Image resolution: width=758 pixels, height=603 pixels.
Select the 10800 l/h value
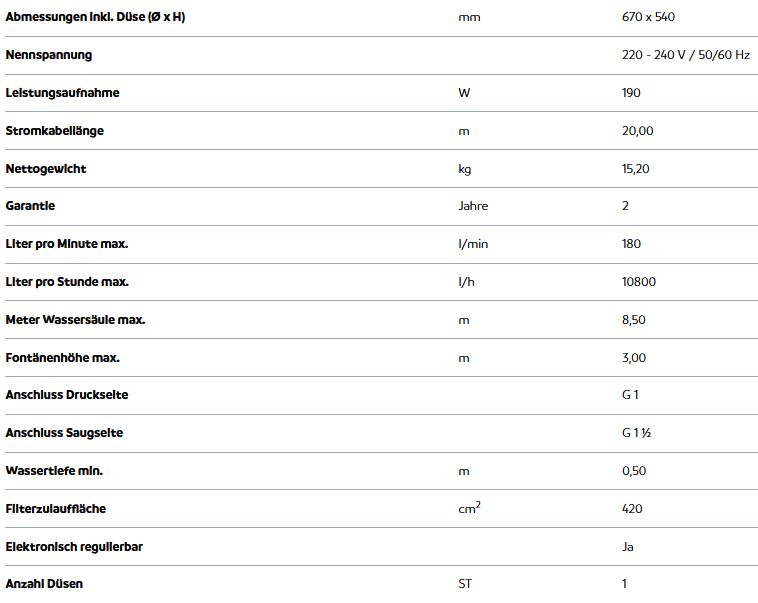639,281
